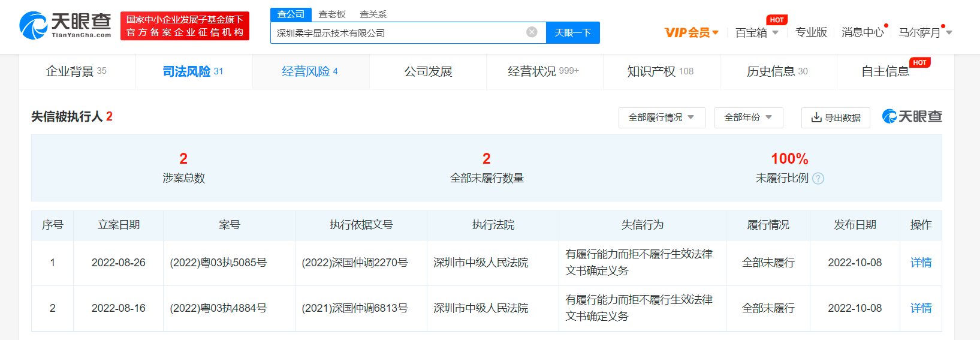Expand the 百宝箱 menu
Image resolution: width=980 pixels, height=340 pixels.
click(756, 32)
